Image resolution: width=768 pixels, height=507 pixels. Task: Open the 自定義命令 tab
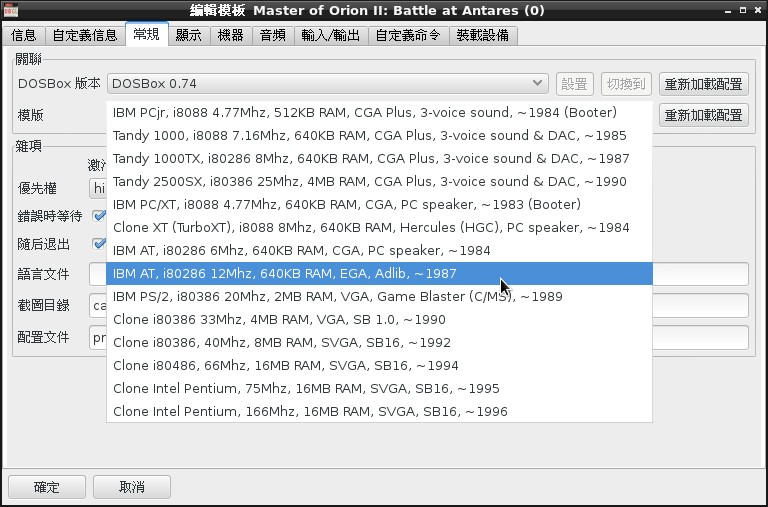click(408, 35)
